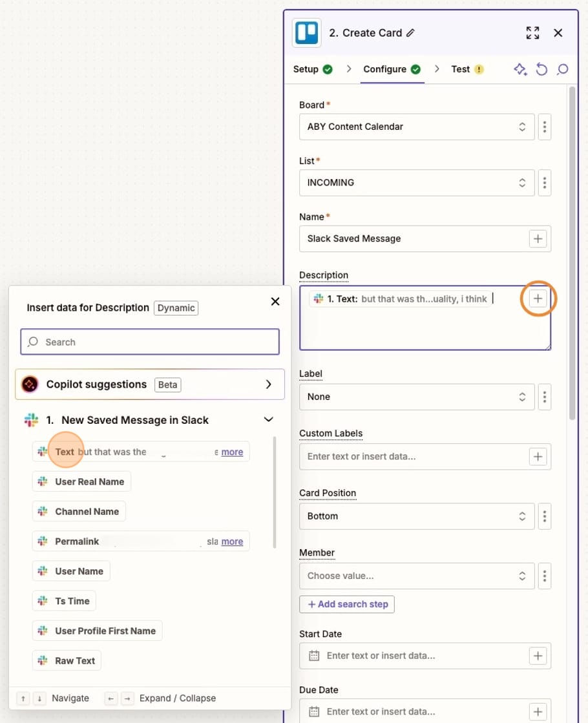Image resolution: width=588 pixels, height=723 pixels.
Task: Click the refresh/retry icon near the tabs
Action: point(541,69)
